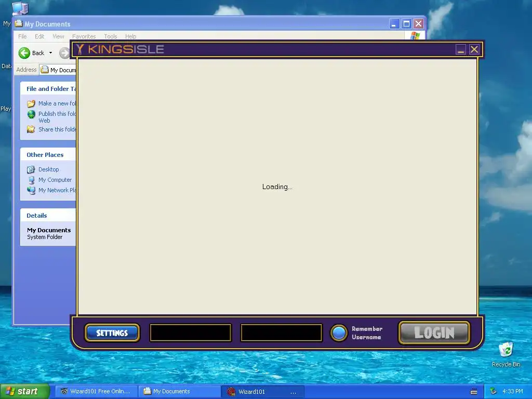Click the Publish this folder globe icon

click(31, 114)
